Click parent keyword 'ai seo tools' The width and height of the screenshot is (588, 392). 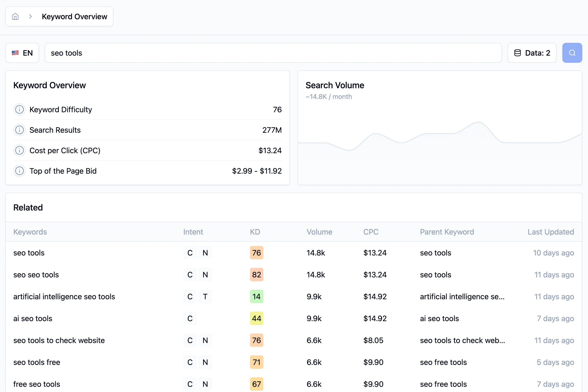pos(440,318)
